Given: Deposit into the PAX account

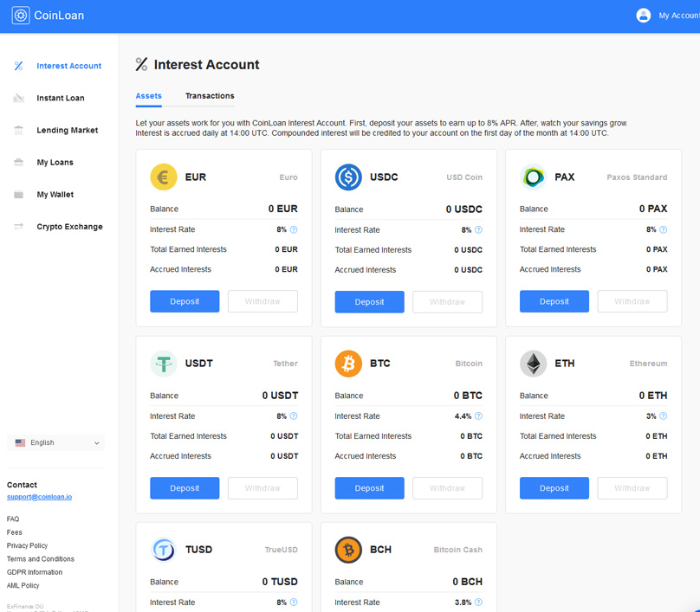Looking at the screenshot, I should click(x=554, y=301).
